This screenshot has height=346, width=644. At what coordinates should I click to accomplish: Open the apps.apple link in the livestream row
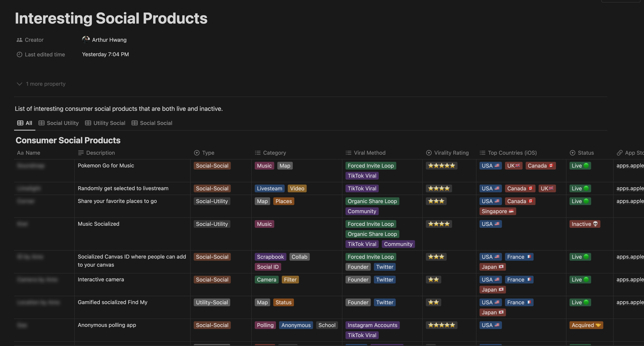click(x=630, y=188)
